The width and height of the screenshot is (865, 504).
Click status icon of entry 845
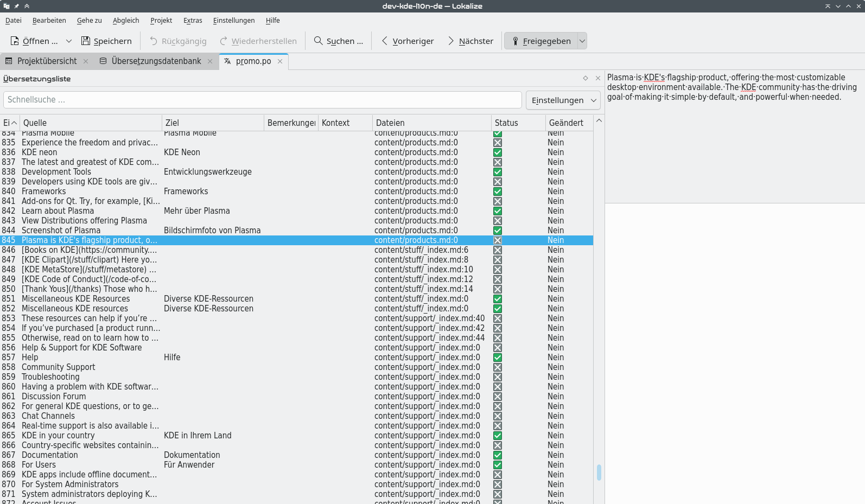498,240
